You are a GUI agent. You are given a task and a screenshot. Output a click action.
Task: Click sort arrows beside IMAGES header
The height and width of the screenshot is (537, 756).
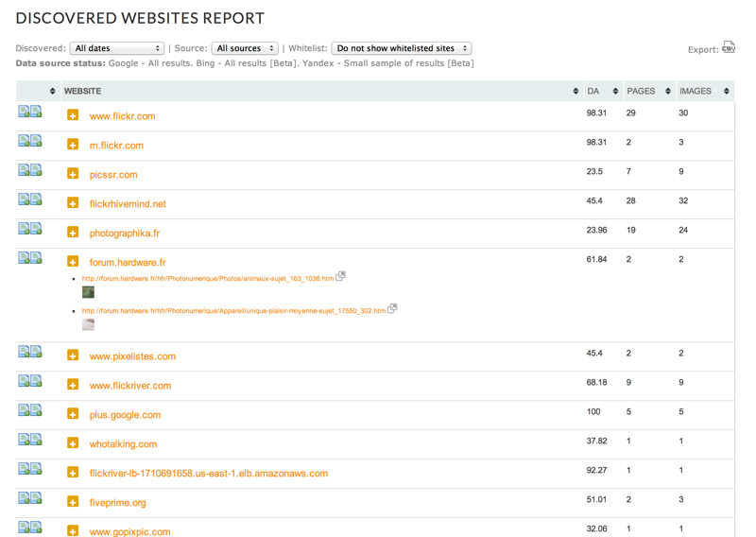click(x=726, y=91)
